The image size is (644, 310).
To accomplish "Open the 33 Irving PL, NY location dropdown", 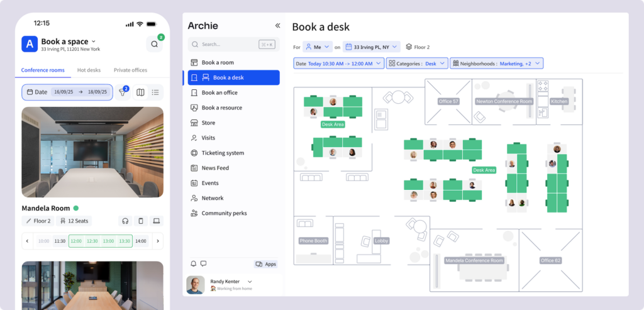I will 371,47.
